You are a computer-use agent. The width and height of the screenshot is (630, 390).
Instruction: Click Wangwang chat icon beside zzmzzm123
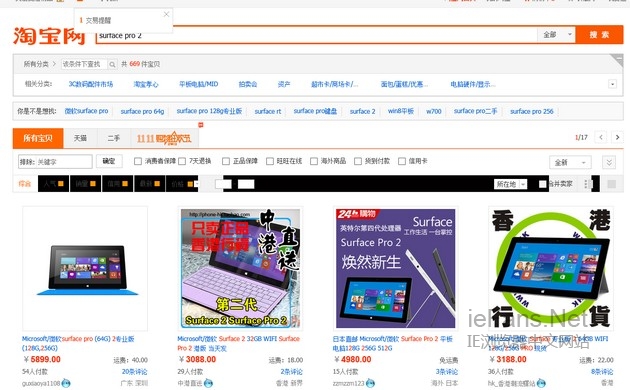pyautogui.click(x=370, y=383)
